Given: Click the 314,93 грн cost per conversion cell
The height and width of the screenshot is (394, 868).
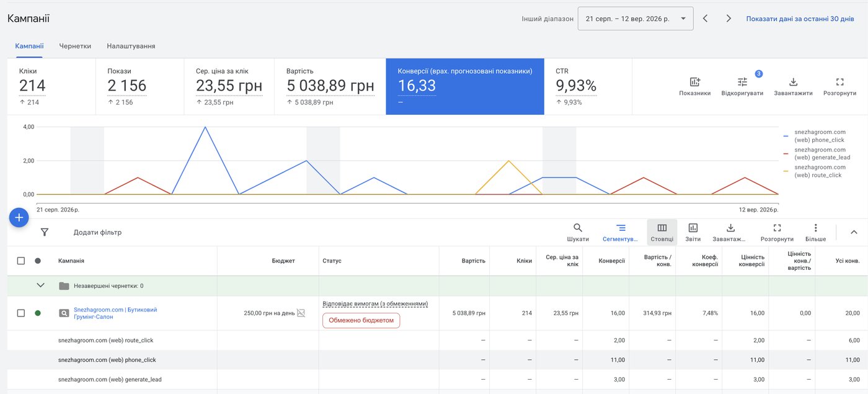Looking at the screenshot, I should click(x=658, y=313).
